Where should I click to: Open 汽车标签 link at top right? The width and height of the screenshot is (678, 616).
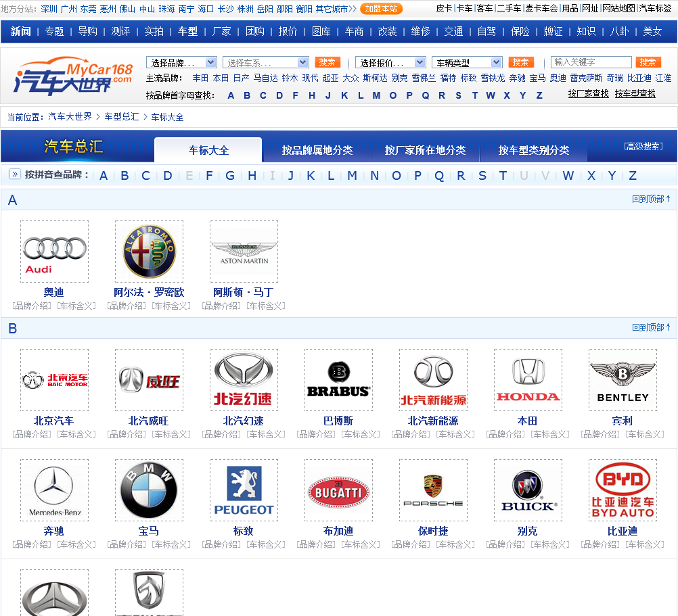click(x=656, y=8)
